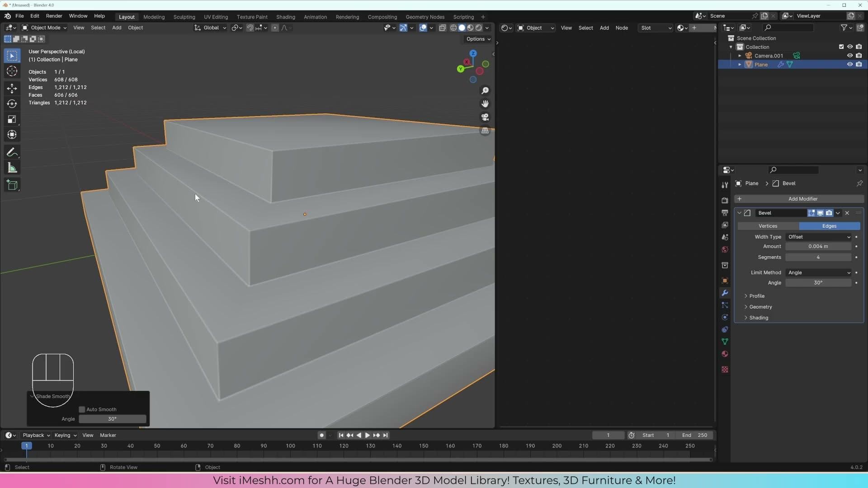
Task: Switch Bevel affect to Vertices
Action: click(x=768, y=226)
